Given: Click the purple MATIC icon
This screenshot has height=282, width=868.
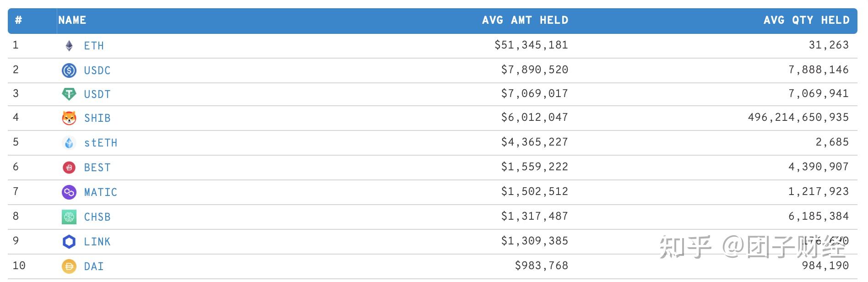Looking at the screenshot, I should (69, 192).
